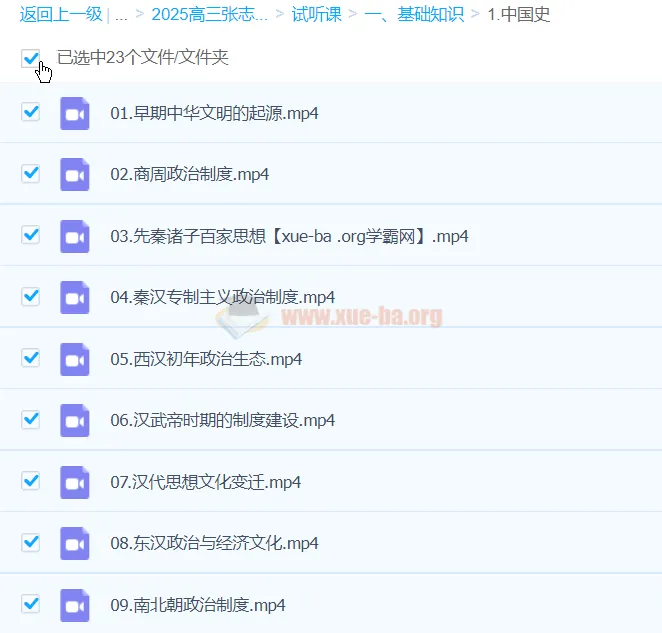Expand the collapsed breadcrumb ellipsis
The image size is (662, 633).
(x=121, y=15)
